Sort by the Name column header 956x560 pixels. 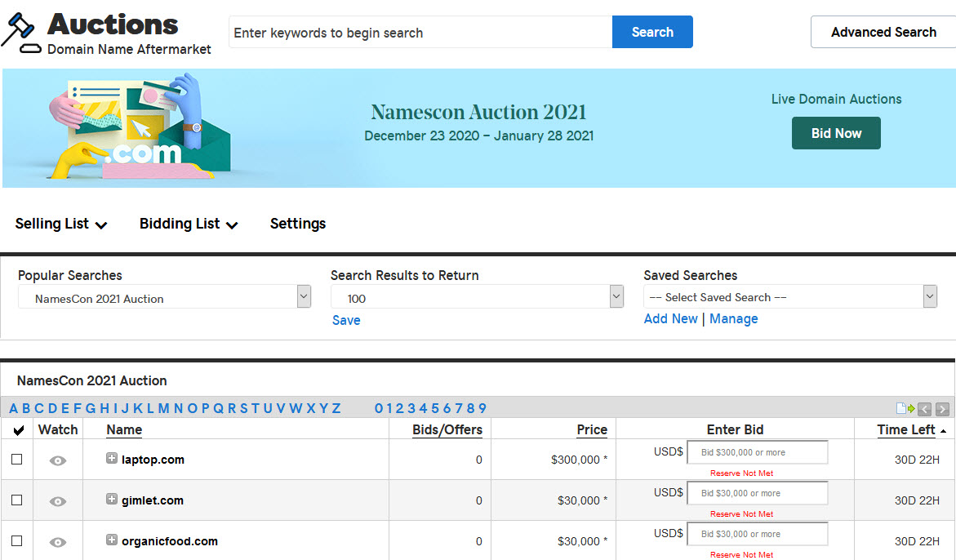click(124, 429)
